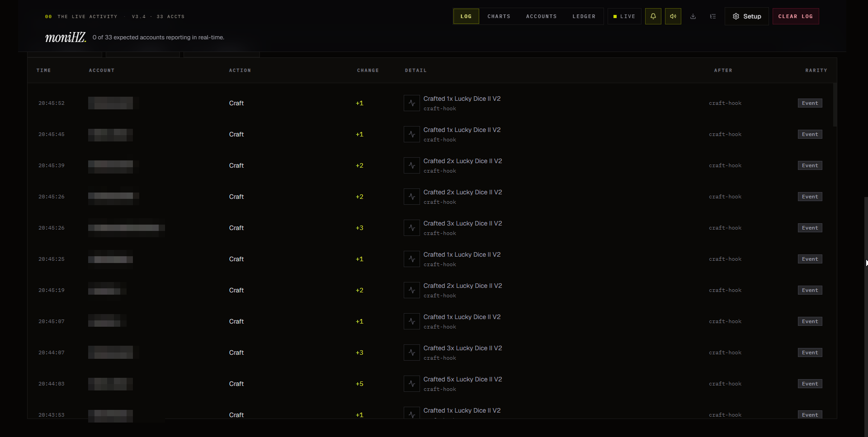Click Event badge in the 20:45:45 row
Viewport: 868px width, 437px height.
pos(810,134)
